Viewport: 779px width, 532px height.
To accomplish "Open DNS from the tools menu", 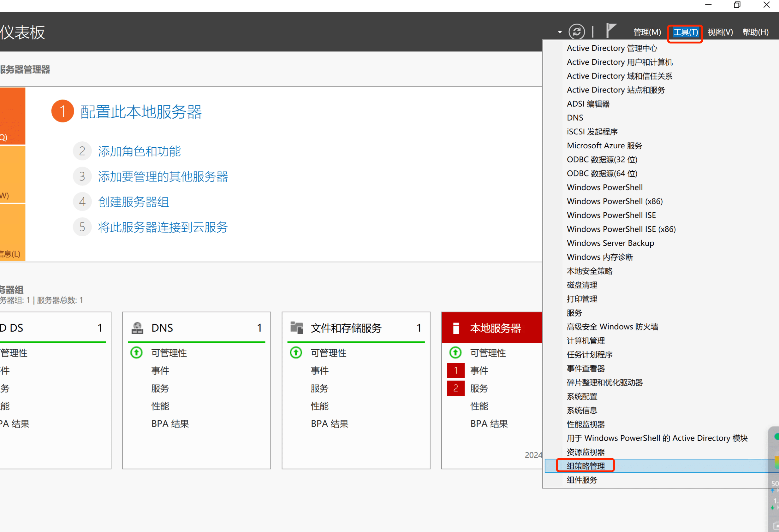I will (x=575, y=118).
